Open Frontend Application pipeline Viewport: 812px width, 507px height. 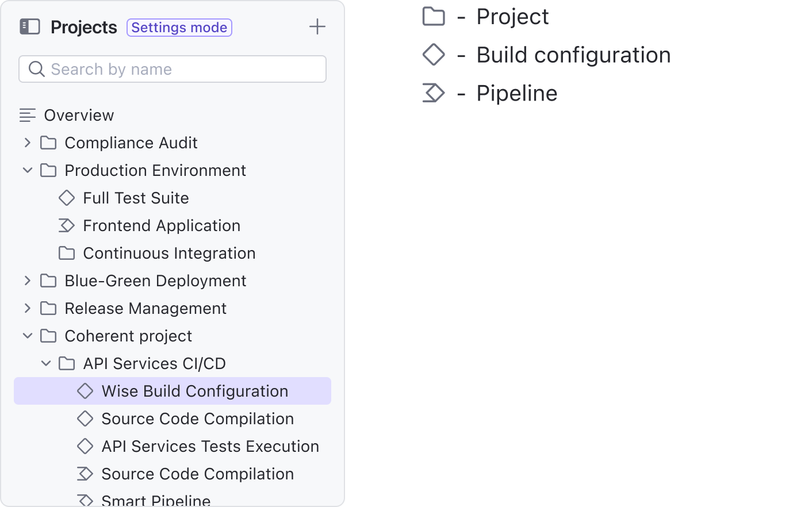162,225
